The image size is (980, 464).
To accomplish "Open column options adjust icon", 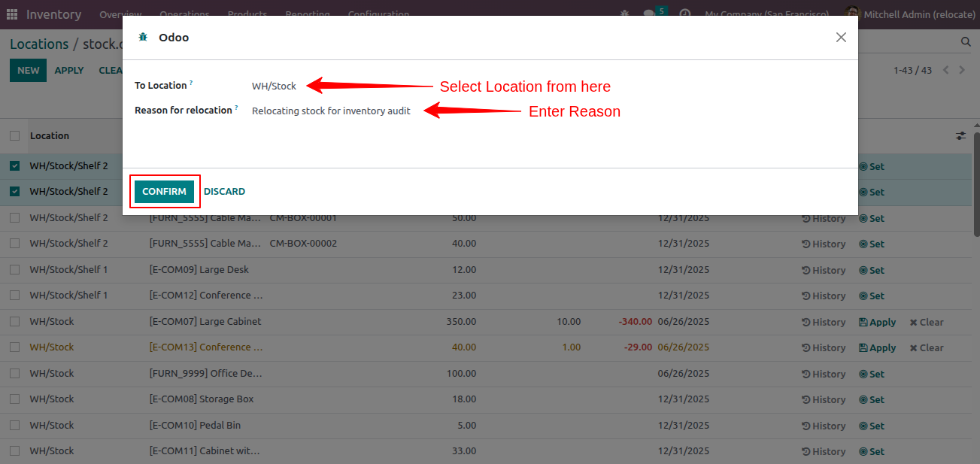I will pyautogui.click(x=960, y=135).
